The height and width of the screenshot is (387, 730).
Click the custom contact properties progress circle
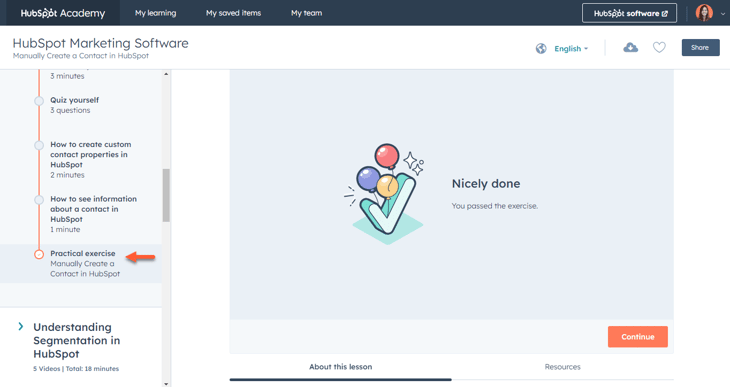[39, 145]
